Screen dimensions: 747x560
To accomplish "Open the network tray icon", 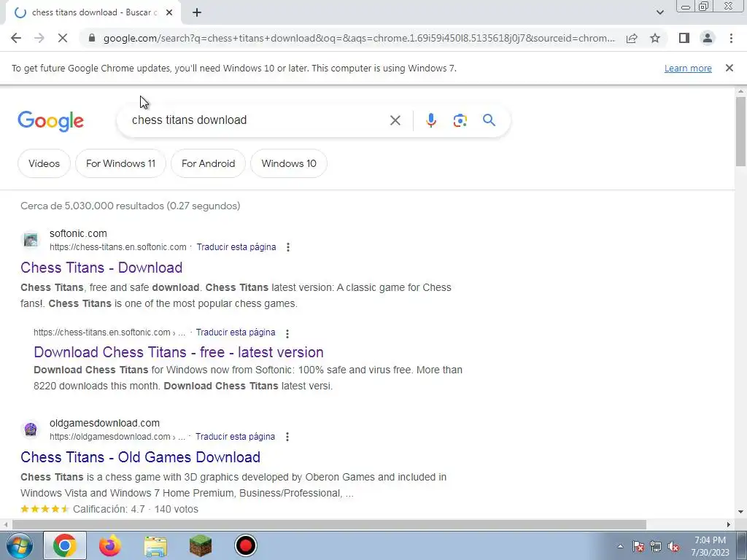I will click(x=656, y=547).
